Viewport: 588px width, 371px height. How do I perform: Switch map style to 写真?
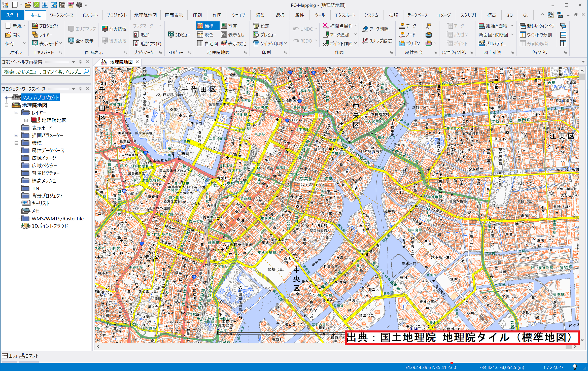[229, 26]
